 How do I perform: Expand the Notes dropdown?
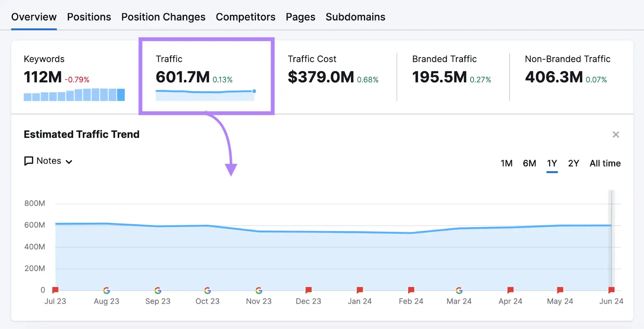coord(48,161)
